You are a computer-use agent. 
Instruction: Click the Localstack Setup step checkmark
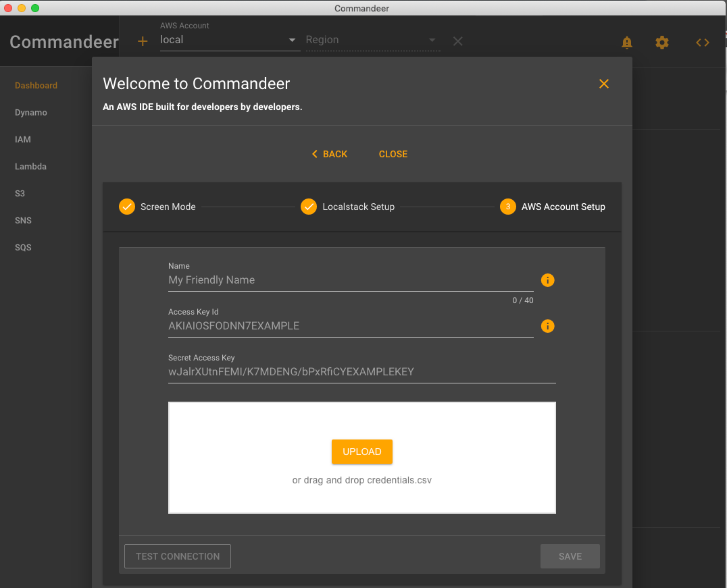tap(309, 207)
